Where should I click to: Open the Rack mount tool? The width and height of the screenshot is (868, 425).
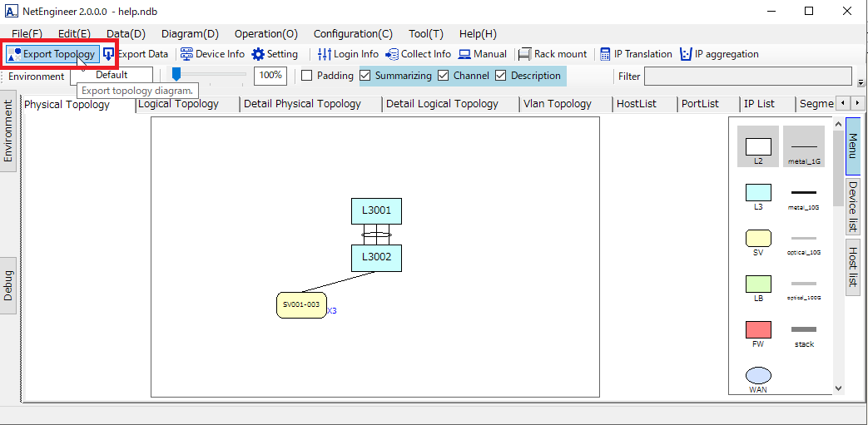point(524,54)
